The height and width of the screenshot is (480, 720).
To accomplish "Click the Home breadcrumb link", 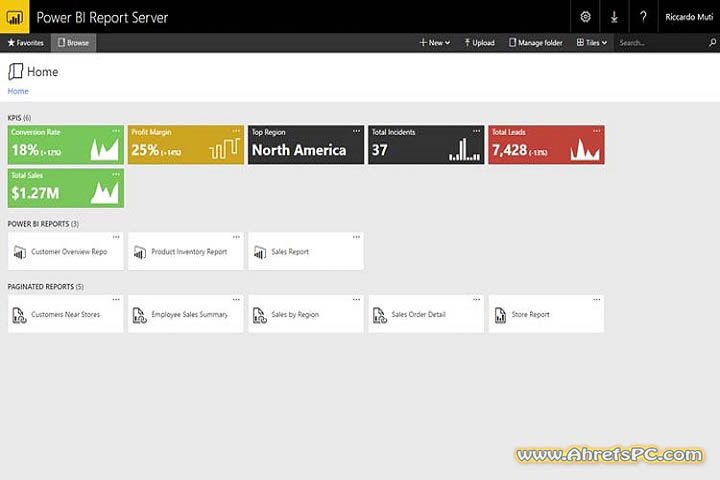I will pos(18,91).
